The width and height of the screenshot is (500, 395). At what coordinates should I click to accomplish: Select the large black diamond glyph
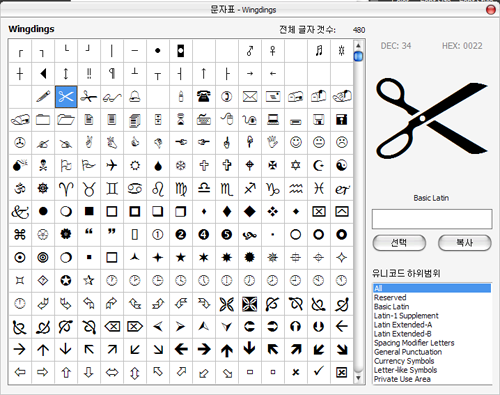point(250,212)
